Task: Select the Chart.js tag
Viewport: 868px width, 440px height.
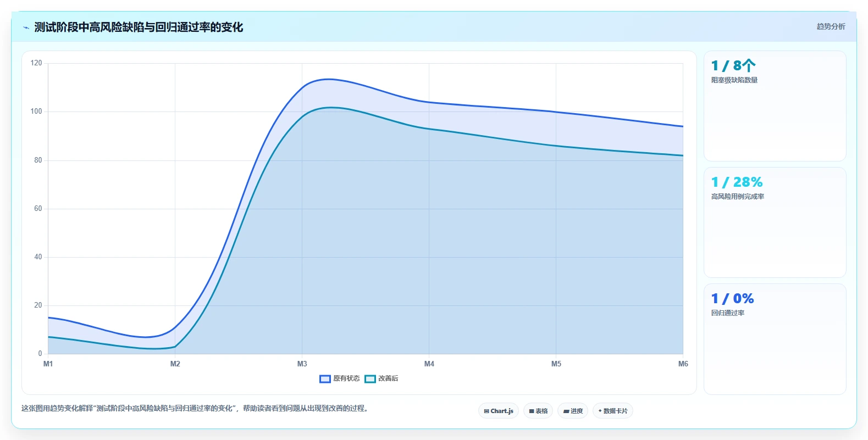Action: (x=499, y=411)
